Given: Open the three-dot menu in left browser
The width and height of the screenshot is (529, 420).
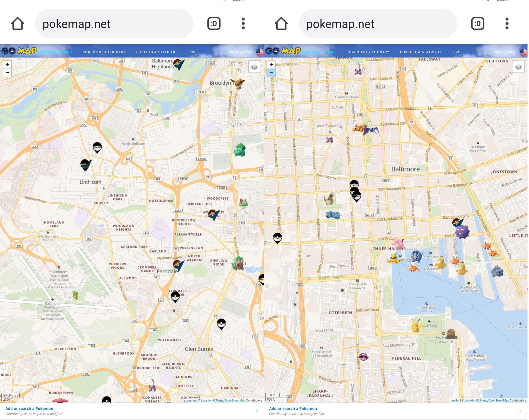Looking at the screenshot, I should tap(243, 24).
